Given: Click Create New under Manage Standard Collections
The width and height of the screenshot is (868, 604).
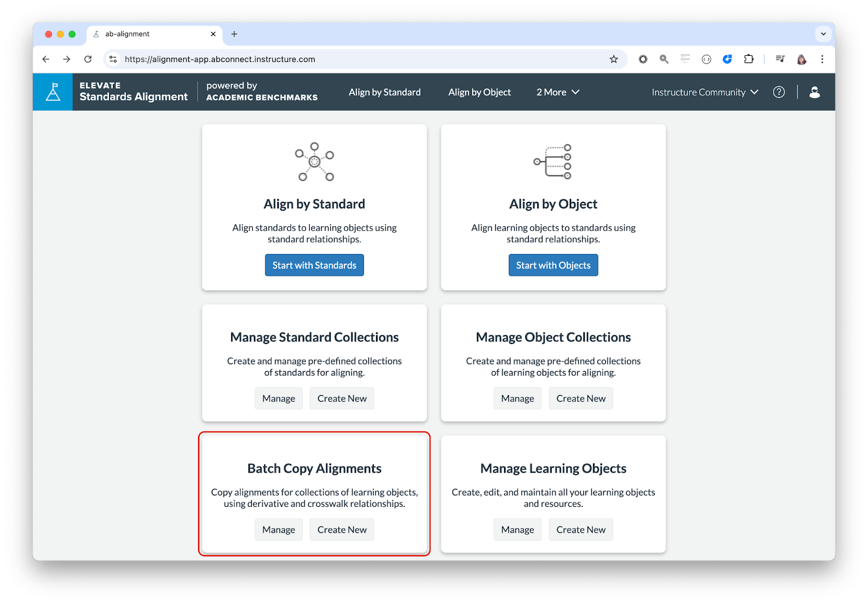Looking at the screenshot, I should coord(342,398).
